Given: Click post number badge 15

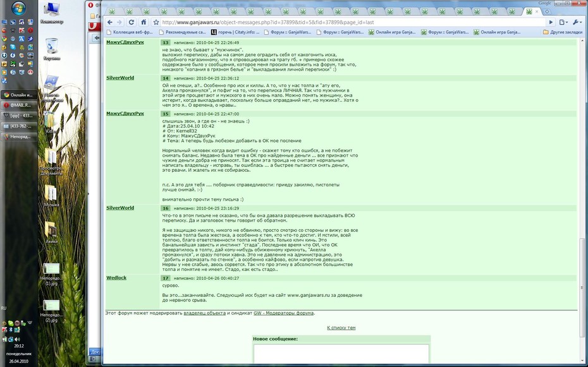Looking at the screenshot, I should [x=166, y=114].
